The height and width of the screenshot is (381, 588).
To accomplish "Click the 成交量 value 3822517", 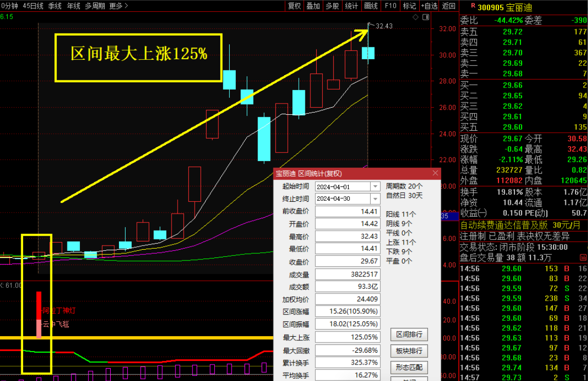I will pos(348,274).
